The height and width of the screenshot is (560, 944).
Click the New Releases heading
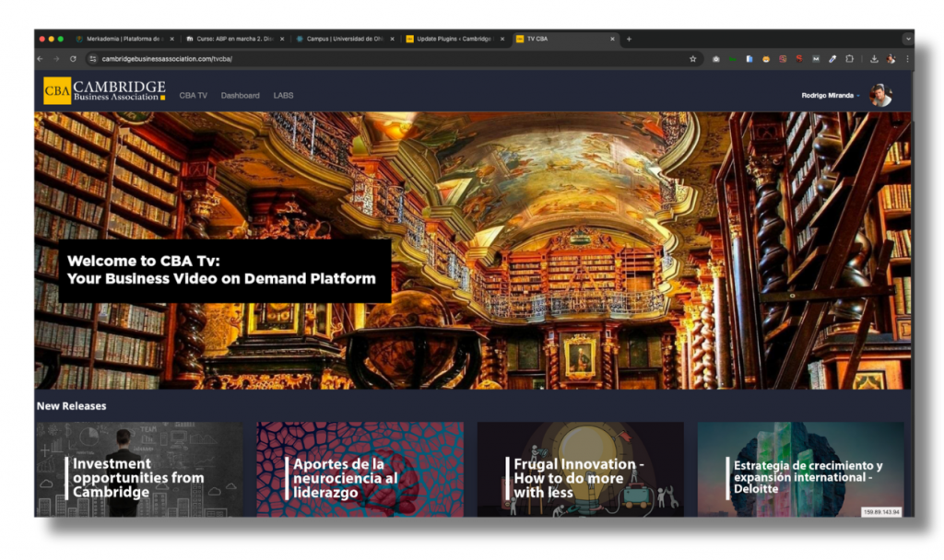(x=71, y=406)
